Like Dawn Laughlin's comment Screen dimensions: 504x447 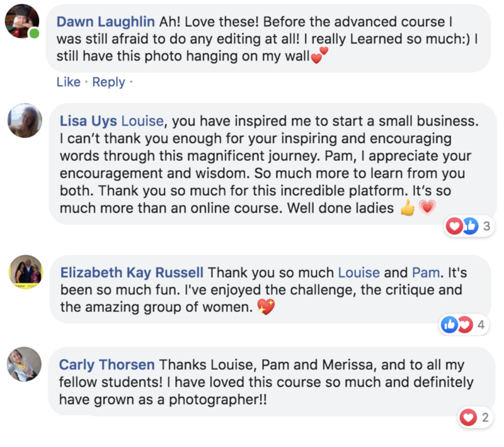click(69, 82)
